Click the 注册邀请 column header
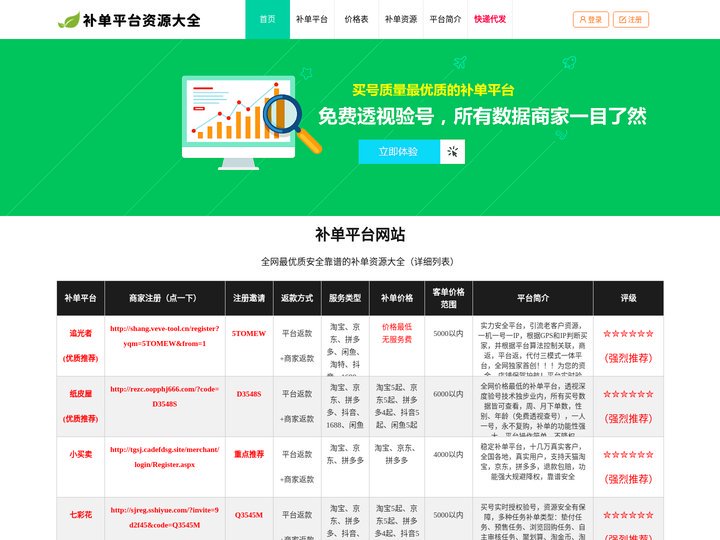 tap(249, 298)
